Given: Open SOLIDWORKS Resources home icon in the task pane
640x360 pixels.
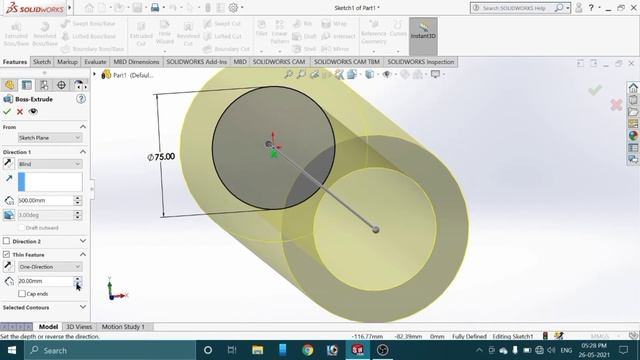Looking at the screenshot, I should pos(633,88).
